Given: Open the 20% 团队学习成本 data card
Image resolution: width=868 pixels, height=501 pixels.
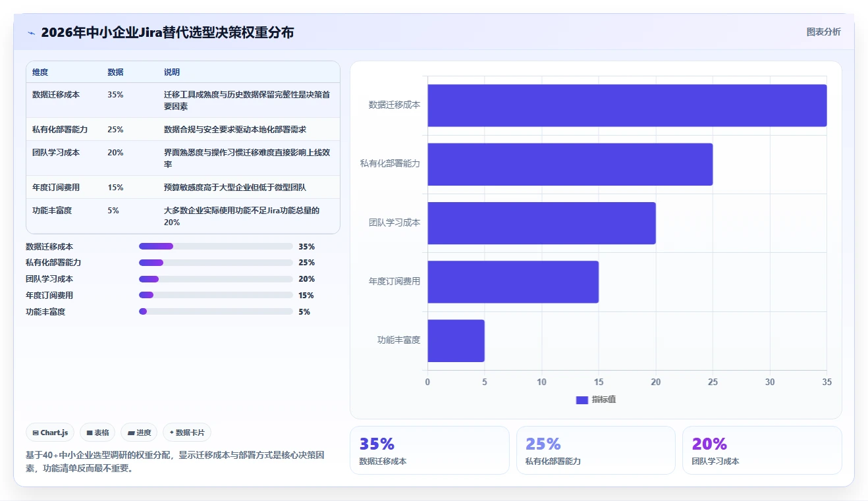Looking at the screenshot, I should [x=762, y=450].
